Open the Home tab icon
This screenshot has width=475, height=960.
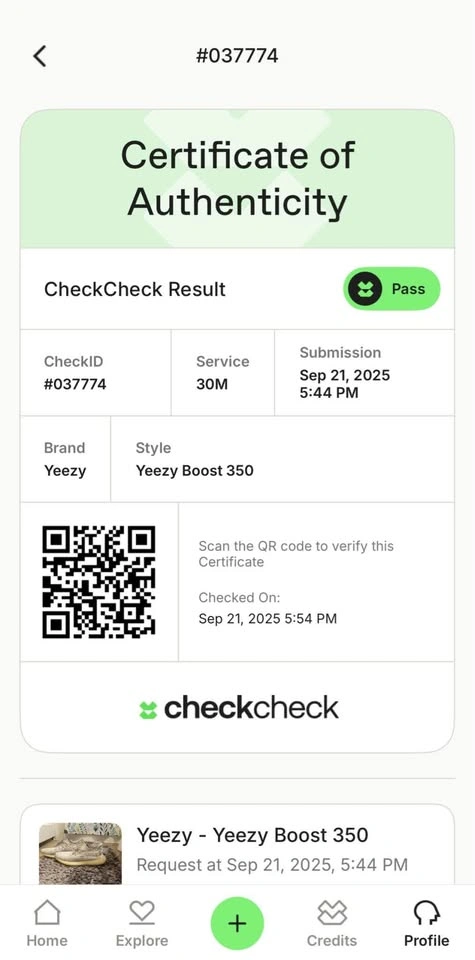point(47,912)
